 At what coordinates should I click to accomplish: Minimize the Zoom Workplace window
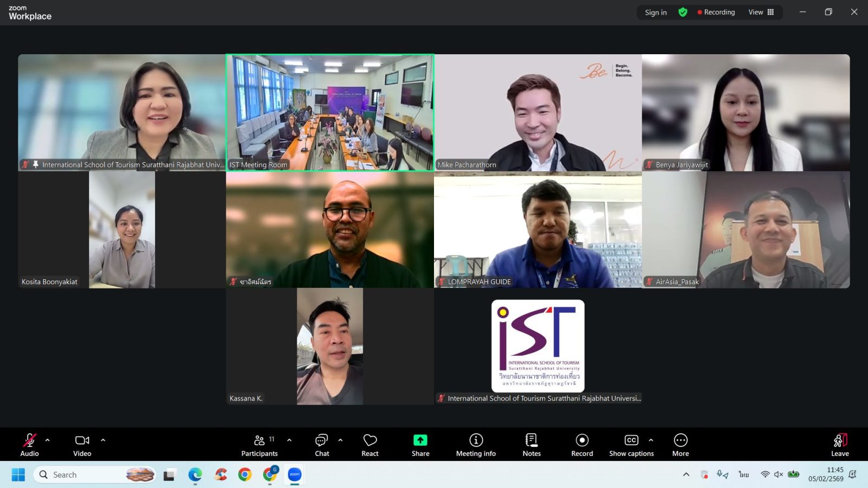click(x=802, y=12)
